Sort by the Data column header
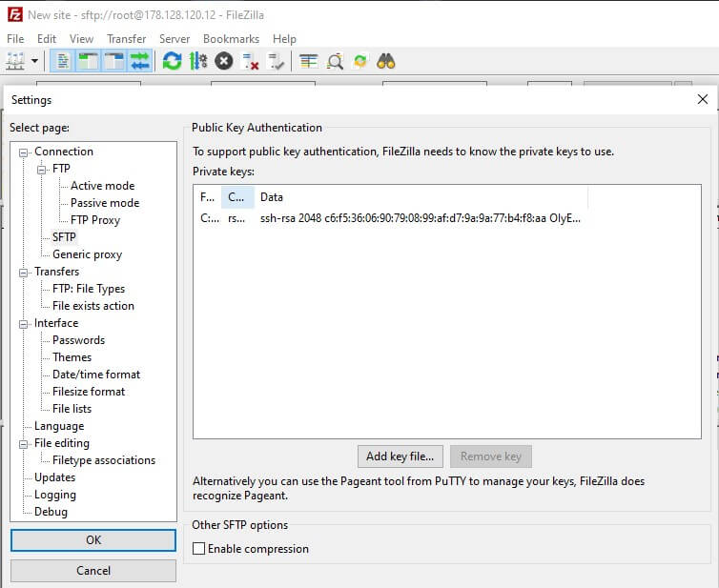The height and width of the screenshot is (588, 719). pos(421,197)
